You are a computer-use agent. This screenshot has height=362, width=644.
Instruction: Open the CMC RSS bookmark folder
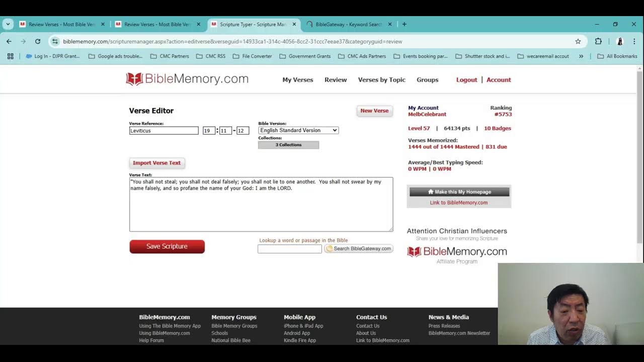click(211, 56)
